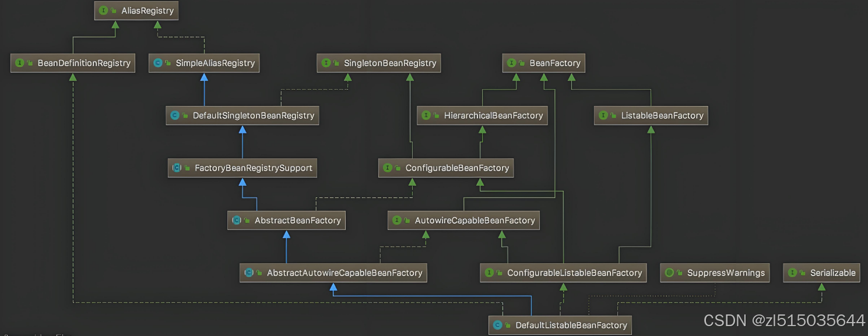Click ListableBeanFactory node label
The height and width of the screenshot is (336, 868).
tap(663, 115)
